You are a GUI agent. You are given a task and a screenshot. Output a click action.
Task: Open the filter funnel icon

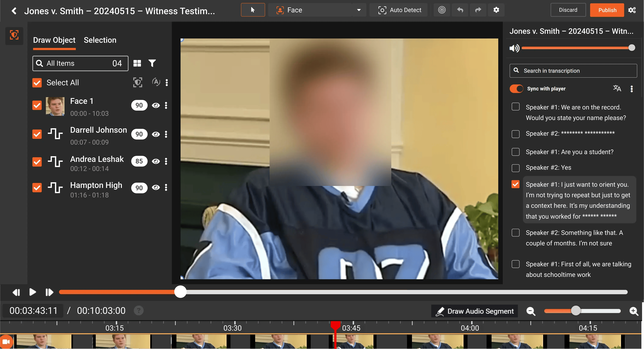152,63
